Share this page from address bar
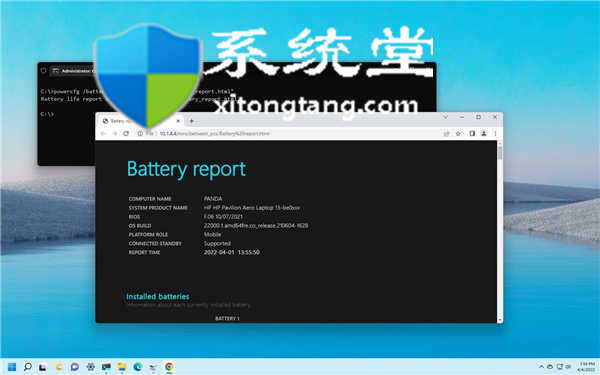This screenshot has height=375, width=600. [446, 134]
